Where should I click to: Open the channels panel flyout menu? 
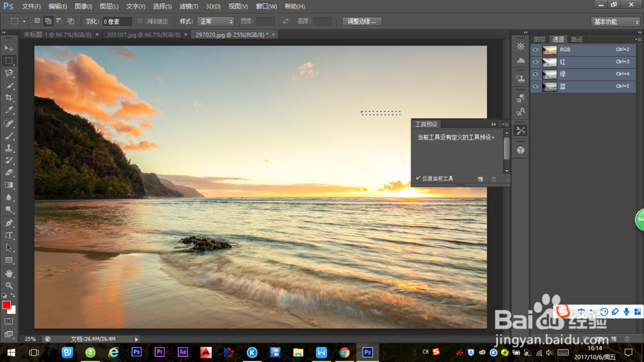pos(638,39)
